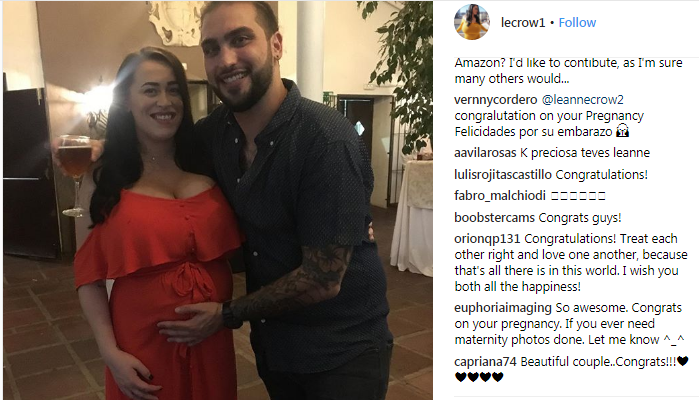Image resolution: width=699 pixels, height=400 pixels.
Task: Open aavilarosas commenter profile
Action: pos(485,153)
